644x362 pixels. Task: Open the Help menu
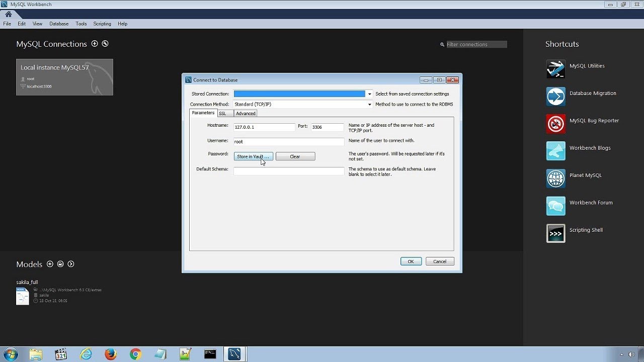122,24
